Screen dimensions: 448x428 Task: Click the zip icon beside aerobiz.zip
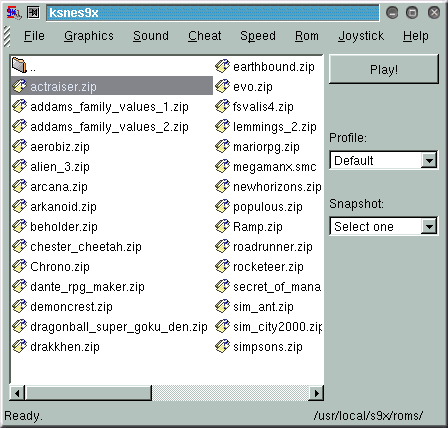tap(19, 147)
